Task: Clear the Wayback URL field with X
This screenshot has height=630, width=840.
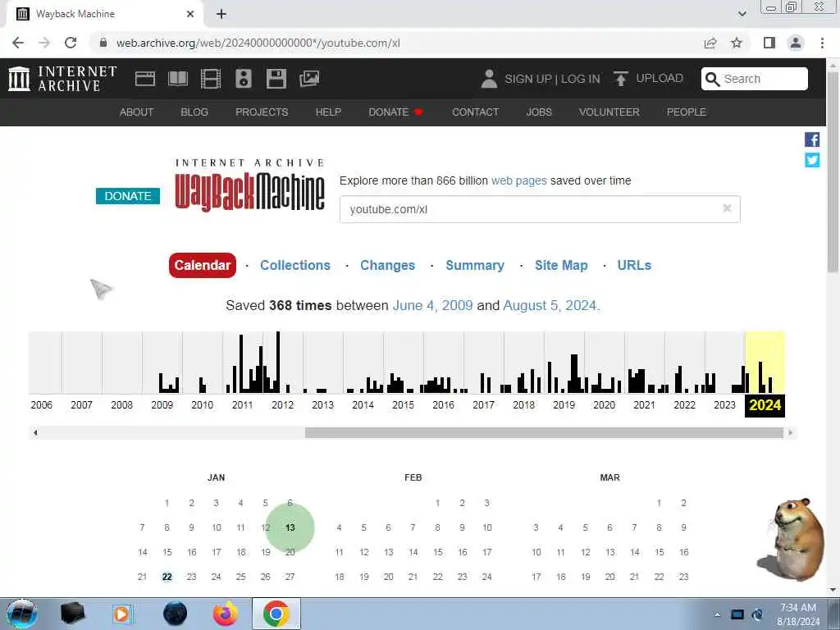Action: (x=727, y=208)
